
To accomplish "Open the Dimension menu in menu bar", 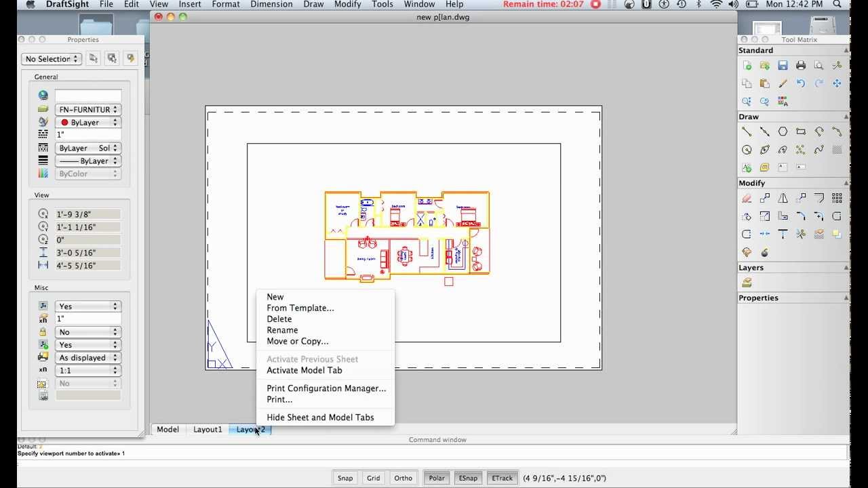I will click(272, 4).
